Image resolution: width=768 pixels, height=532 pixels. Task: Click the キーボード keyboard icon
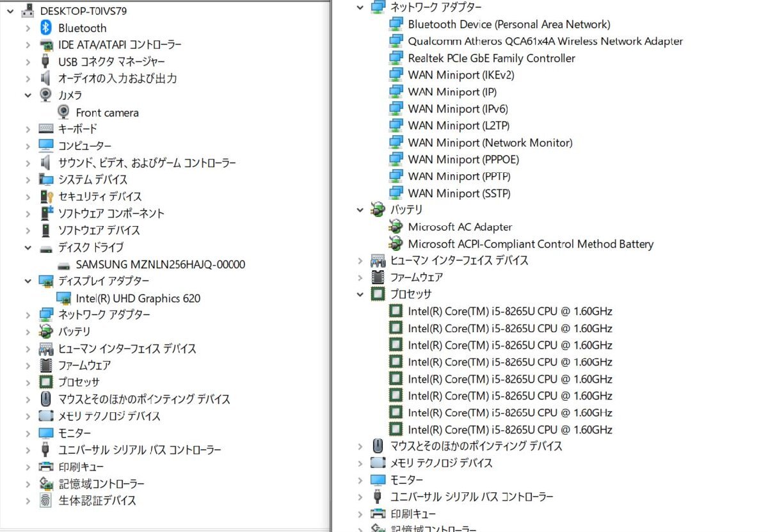tap(45, 129)
